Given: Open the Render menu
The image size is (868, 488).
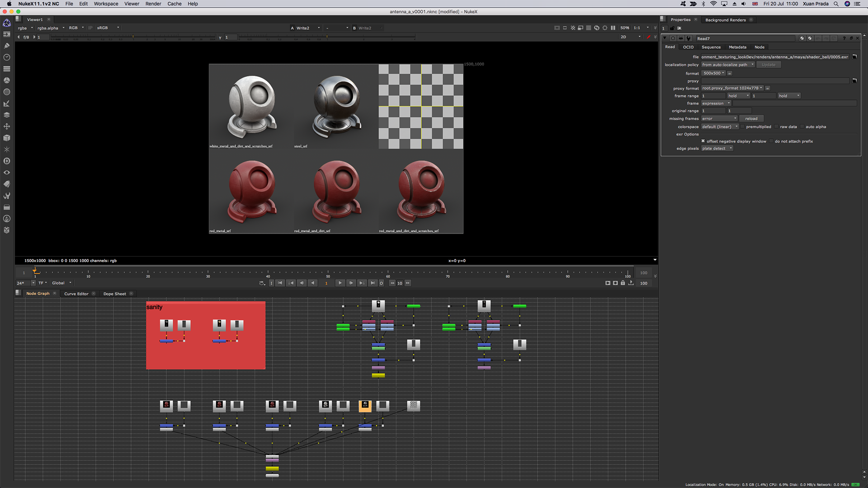Looking at the screenshot, I should click(x=153, y=4).
